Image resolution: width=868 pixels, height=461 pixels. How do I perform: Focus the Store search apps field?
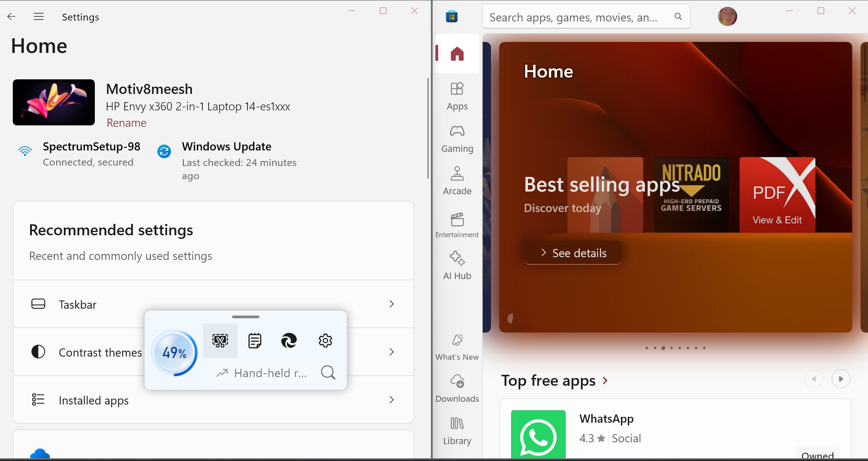pyautogui.click(x=586, y=17)
